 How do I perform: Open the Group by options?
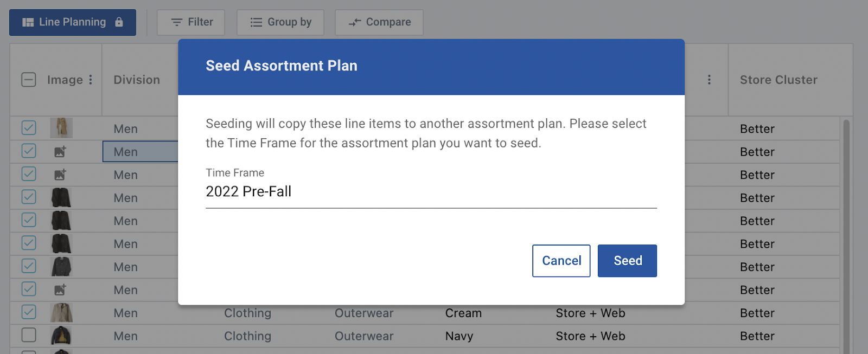point(280,22)
